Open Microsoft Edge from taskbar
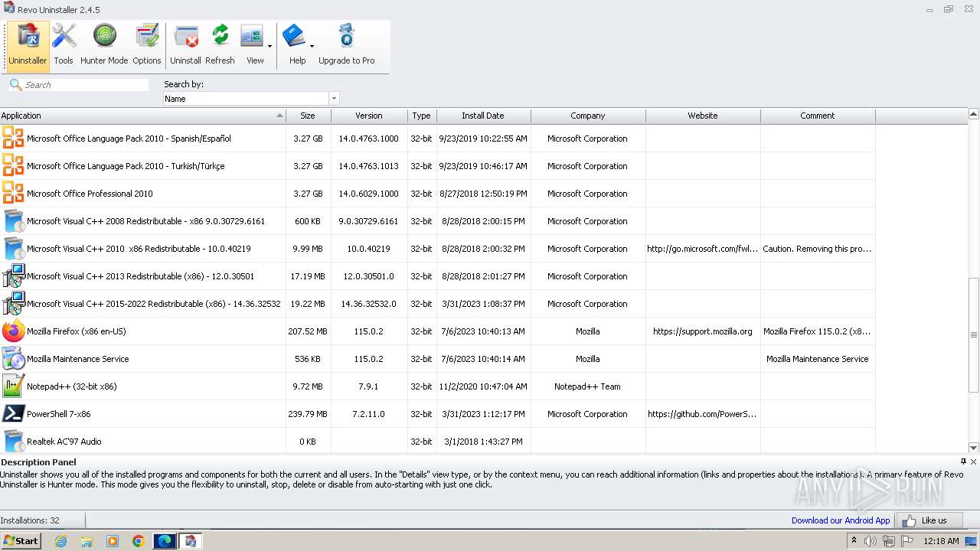The image size is (980, 551). [165, 541]
